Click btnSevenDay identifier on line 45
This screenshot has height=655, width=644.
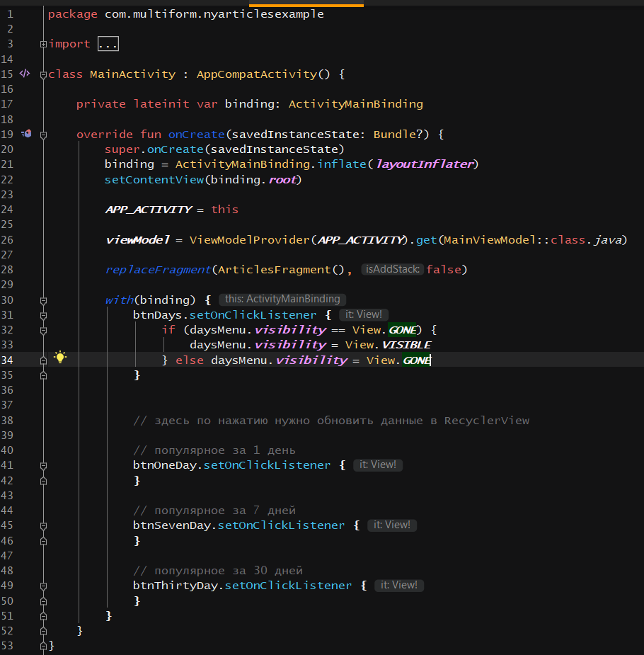(172, 525)
